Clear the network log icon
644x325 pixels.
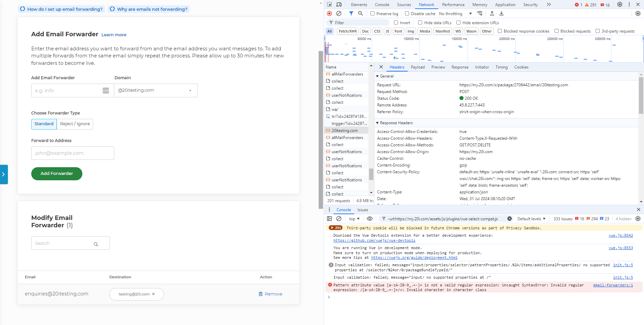tap(339, 13)
